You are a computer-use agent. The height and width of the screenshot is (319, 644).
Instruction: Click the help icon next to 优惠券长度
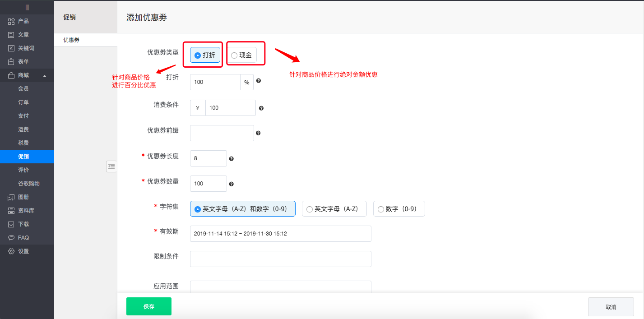[x=231, y=159]
